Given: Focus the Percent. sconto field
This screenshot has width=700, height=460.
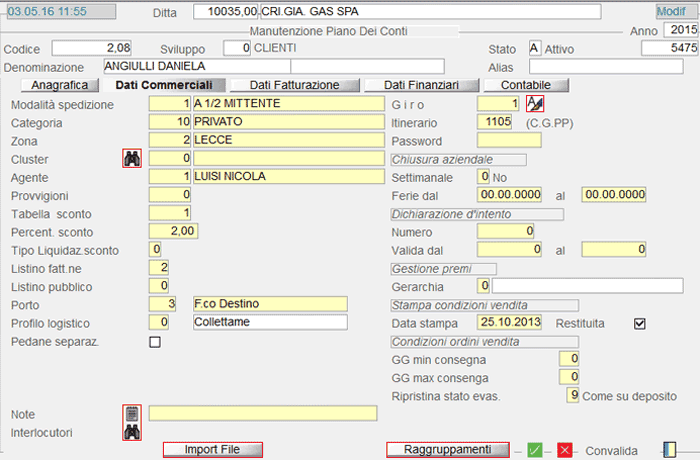Looking at the screenshot, I should click(170, 231).
